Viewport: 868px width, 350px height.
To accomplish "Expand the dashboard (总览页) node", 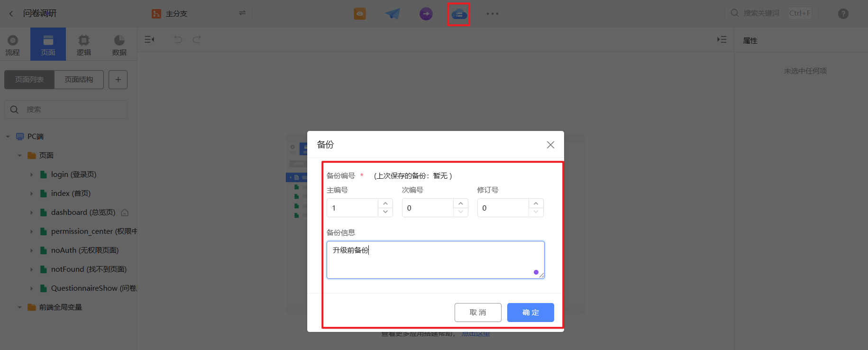I will (31, 212).
